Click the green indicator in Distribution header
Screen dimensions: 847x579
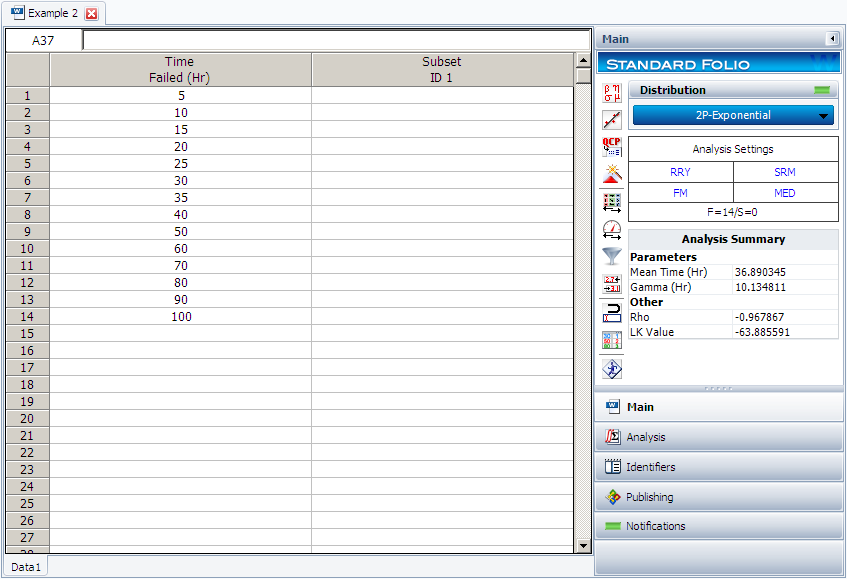[822, 90]
